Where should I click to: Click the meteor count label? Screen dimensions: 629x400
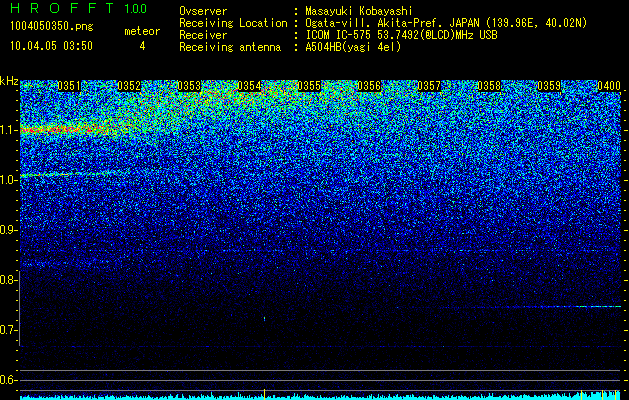(x=142, y=31)
